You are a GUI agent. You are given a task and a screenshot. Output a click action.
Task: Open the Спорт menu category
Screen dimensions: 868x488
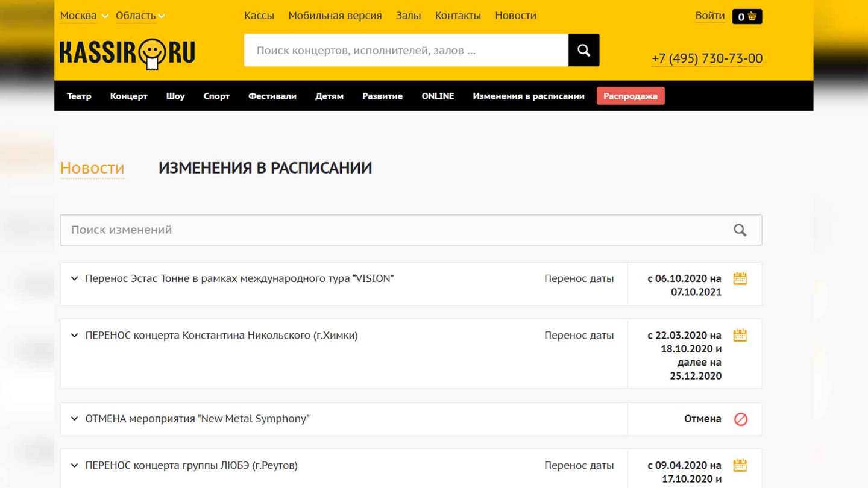click(216, 96)
